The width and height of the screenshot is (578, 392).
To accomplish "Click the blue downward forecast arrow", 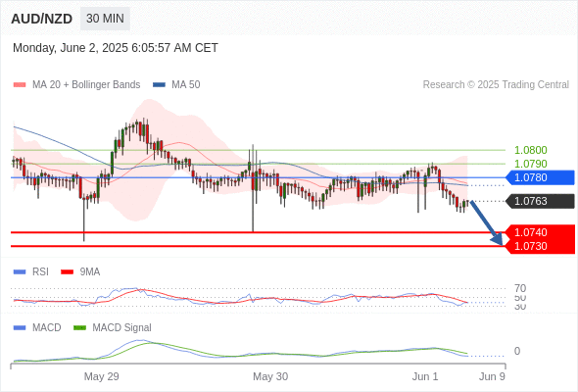I will (x=487, y=222).
